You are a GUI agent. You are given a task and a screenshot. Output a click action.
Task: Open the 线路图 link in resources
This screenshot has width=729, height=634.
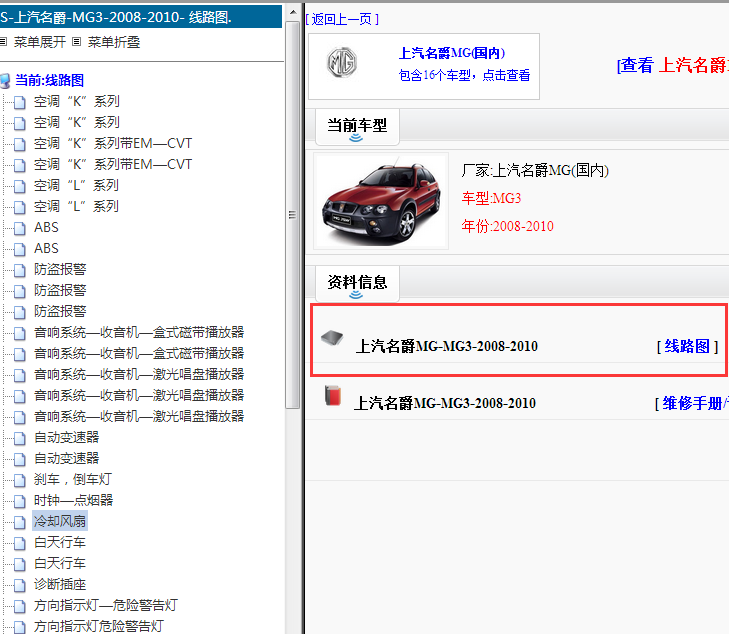tap(687, 346)
